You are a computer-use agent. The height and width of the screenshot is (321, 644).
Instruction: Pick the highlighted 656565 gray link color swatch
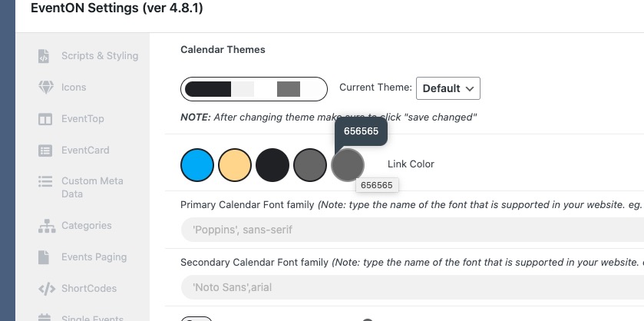tap(348, 165)
